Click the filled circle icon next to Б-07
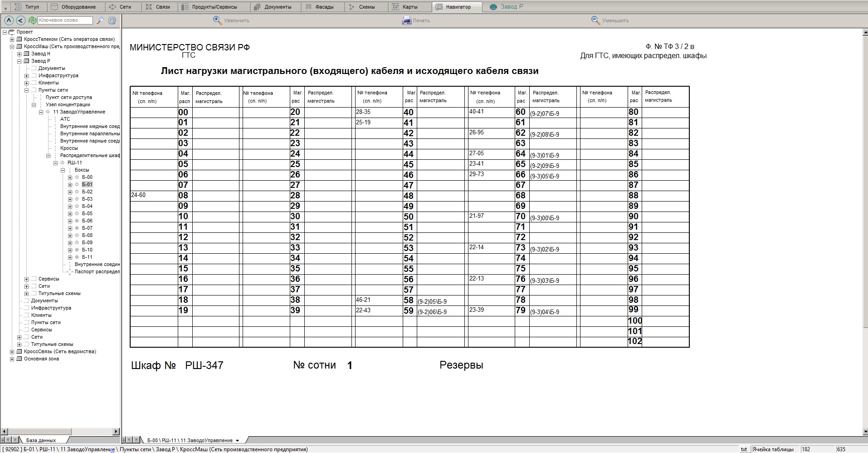The image size is (868, 453). (77, 228)
